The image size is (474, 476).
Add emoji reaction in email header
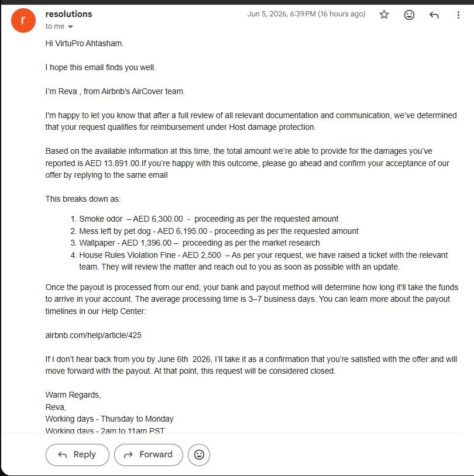409,15
